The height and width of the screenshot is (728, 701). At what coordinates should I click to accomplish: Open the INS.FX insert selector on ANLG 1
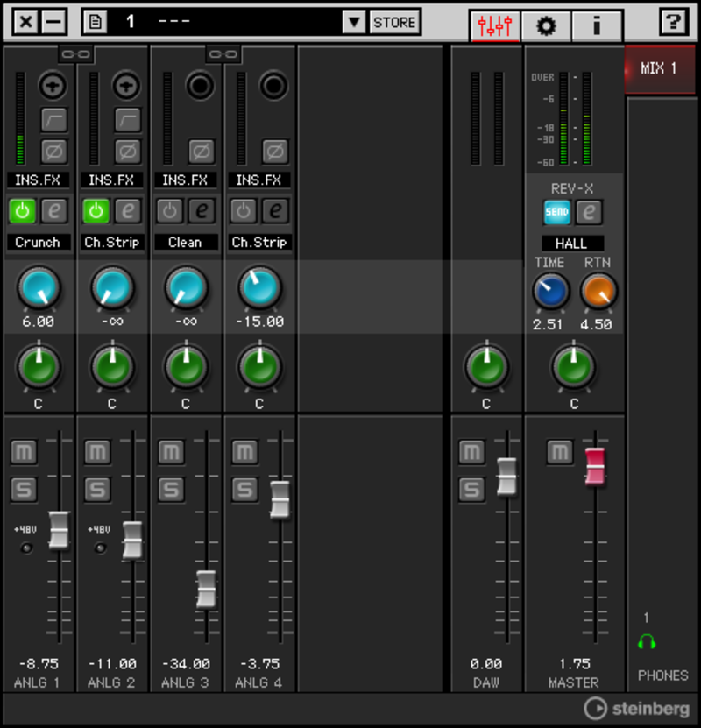click(x=38, y=180)
